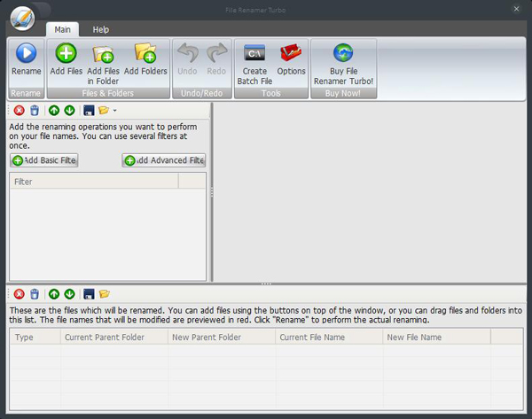
Task: Sort by Current File Name column
Action: (329, 338)
